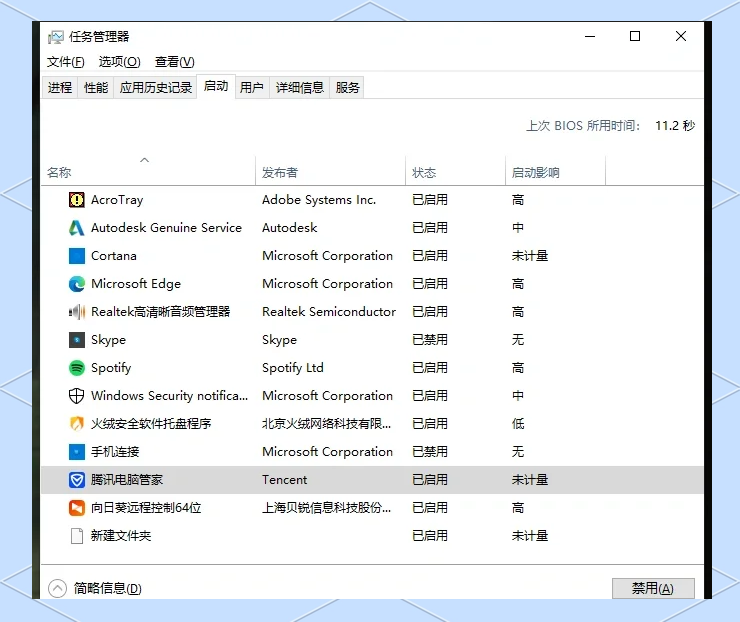Click the Windows Security notification shield icon
Screen dimensions: 740x622
click(x=77, y=396)
